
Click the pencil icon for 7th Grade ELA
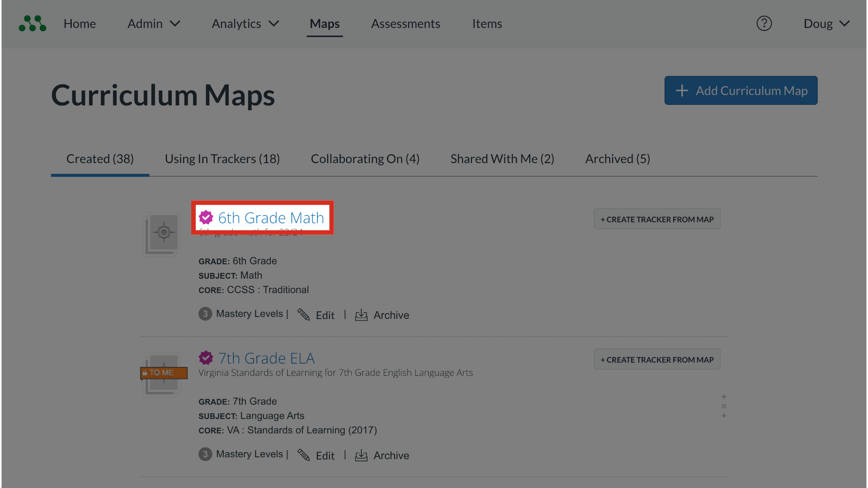click(x=303, y=455)
